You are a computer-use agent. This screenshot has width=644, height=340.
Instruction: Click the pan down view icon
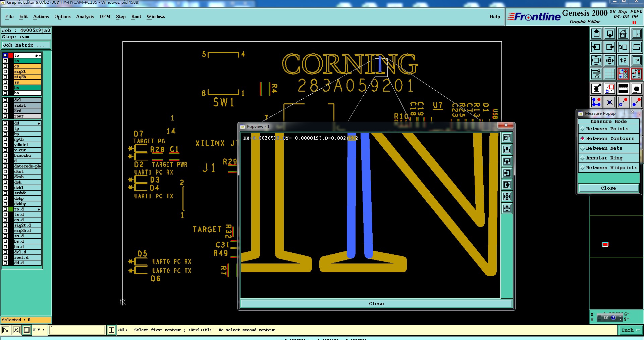tap(610, 34)
